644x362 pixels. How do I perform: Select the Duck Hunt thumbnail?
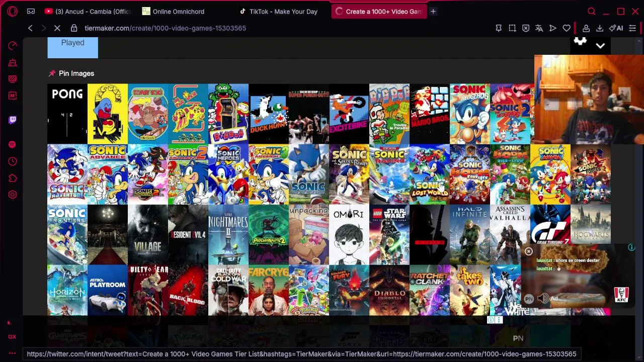[x=269, y=114]
